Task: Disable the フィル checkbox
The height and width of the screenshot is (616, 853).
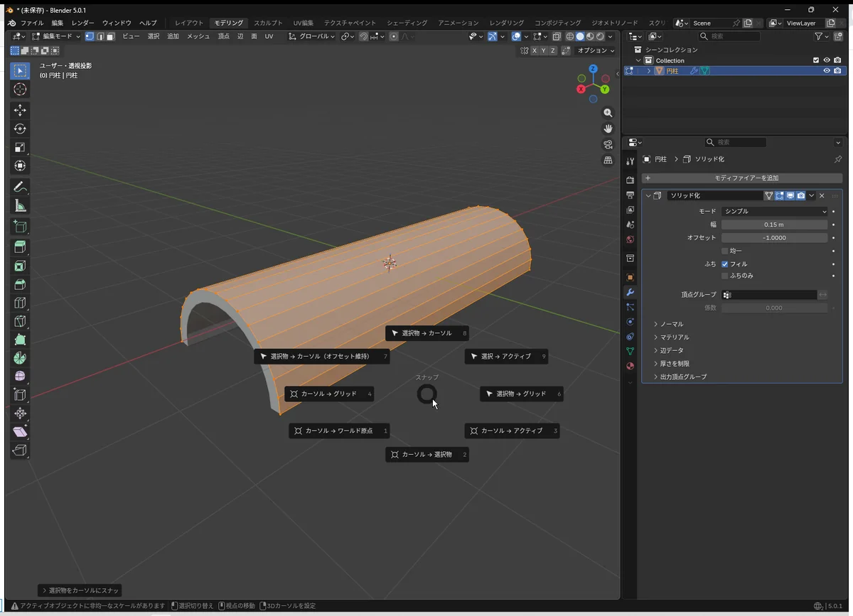Action: tap(724, 264)
